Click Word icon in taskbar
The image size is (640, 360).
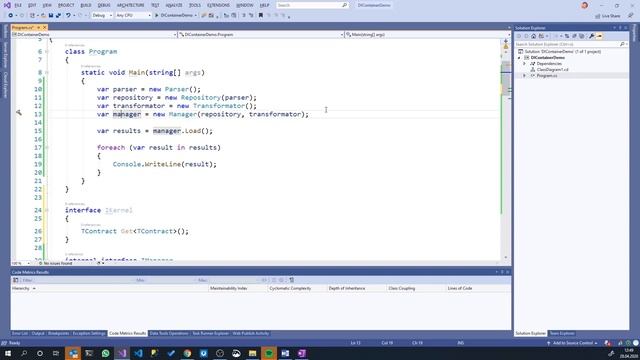(x=285, y=353)
